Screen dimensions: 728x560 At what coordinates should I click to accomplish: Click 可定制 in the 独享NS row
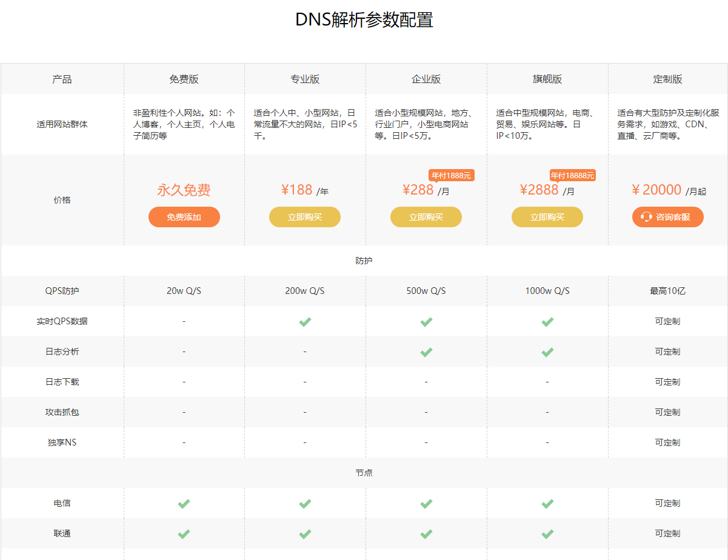(667, 442)
